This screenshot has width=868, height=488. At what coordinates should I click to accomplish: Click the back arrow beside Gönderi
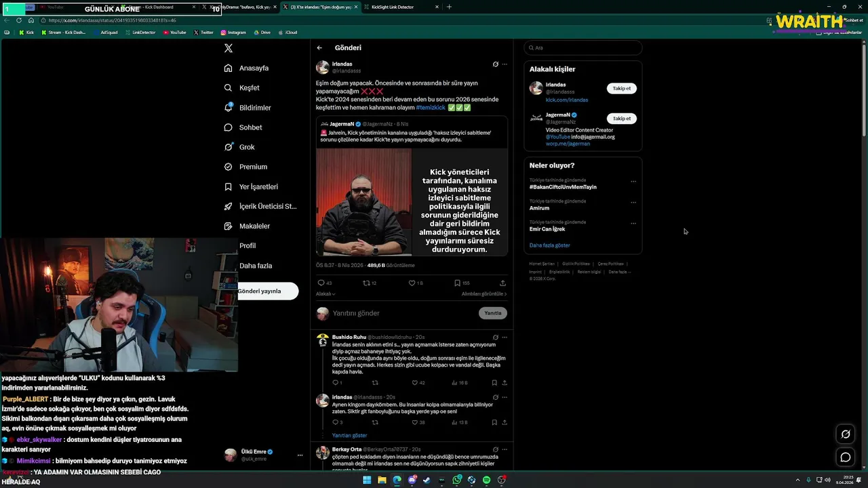pos(319,48)
